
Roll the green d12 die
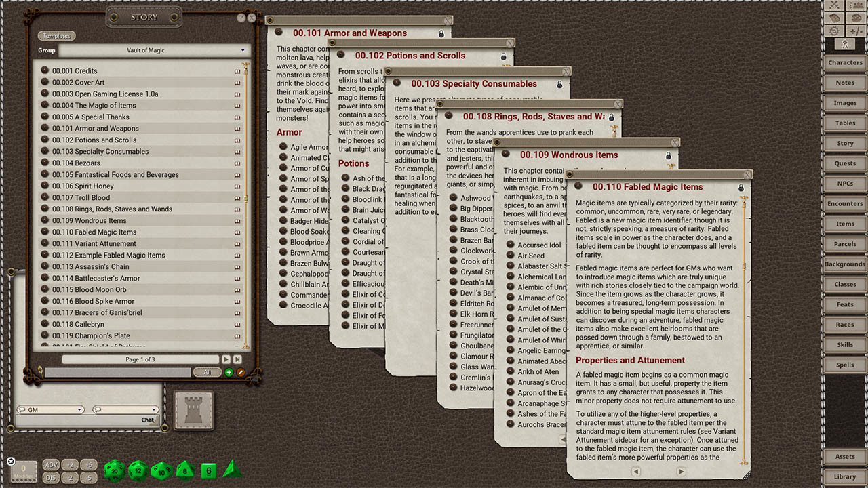click(137, 470)
